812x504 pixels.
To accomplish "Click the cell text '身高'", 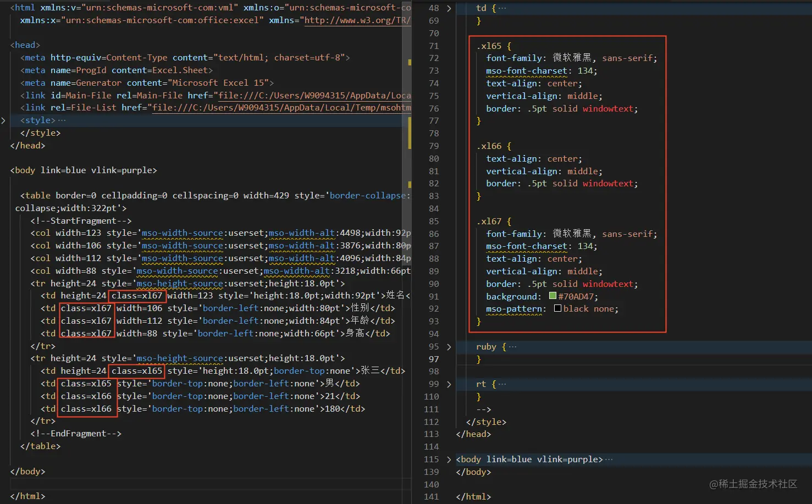I will coord(355,334).
